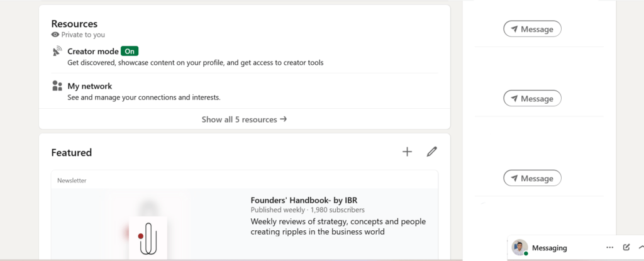Open the Messaging label in bottom bar
Screen dimensions: 644x261
coord(549,248)
